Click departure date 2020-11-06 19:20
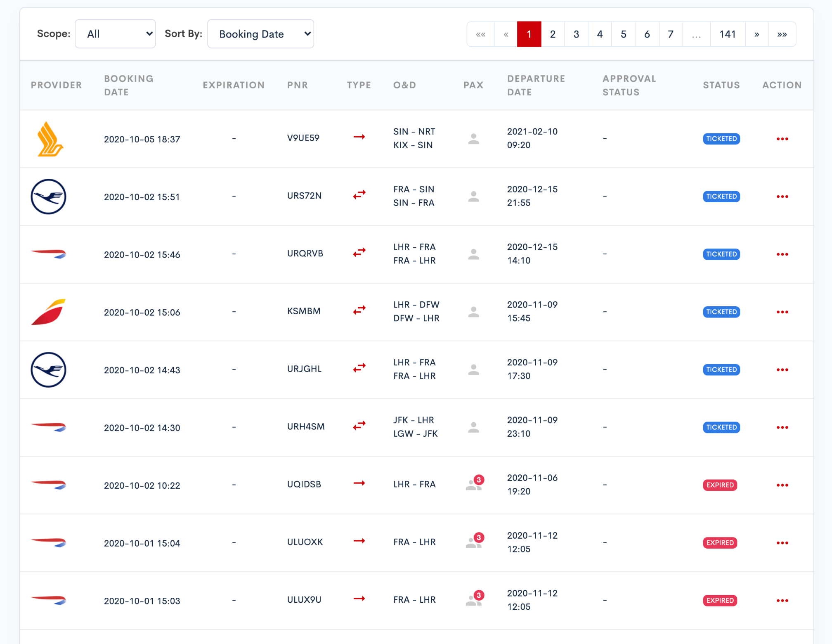This screenshot has height=644, width=832. pos(532,485)
